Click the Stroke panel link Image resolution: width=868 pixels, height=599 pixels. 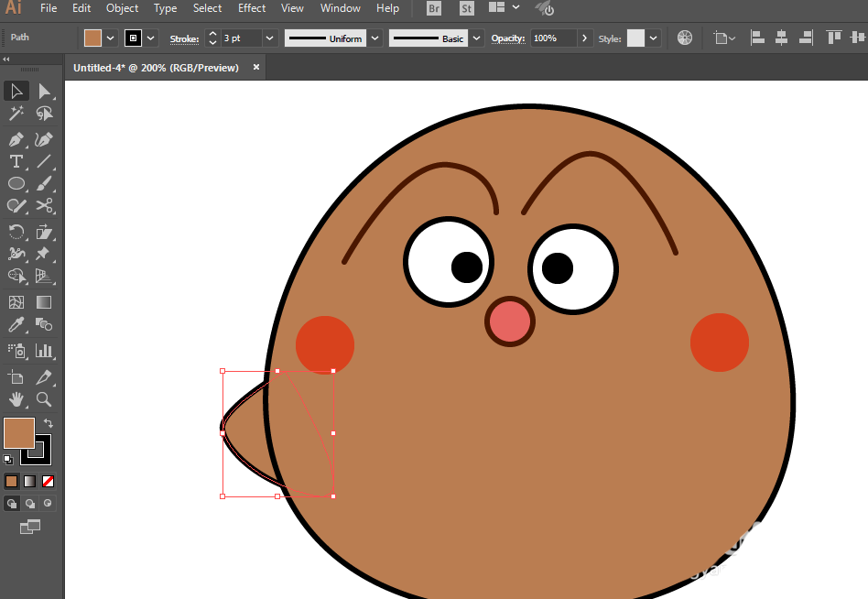coord(184,38)
